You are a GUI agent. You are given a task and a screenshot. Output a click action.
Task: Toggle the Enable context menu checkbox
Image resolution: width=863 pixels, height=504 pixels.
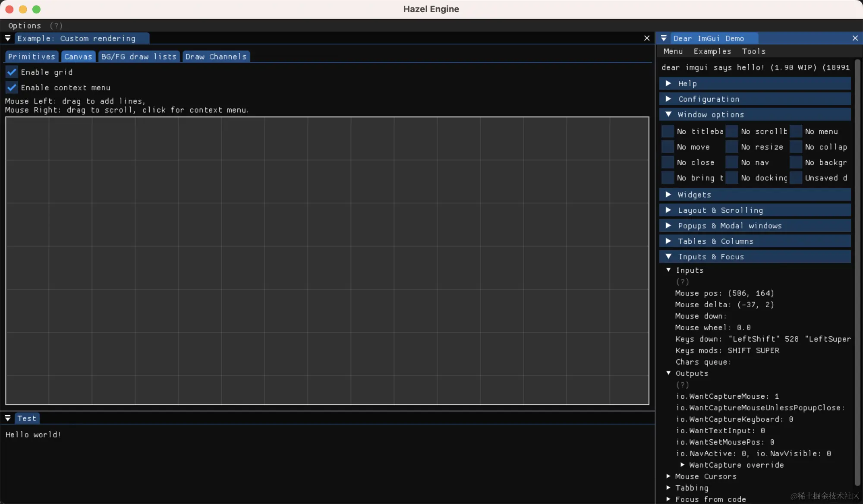12,88
